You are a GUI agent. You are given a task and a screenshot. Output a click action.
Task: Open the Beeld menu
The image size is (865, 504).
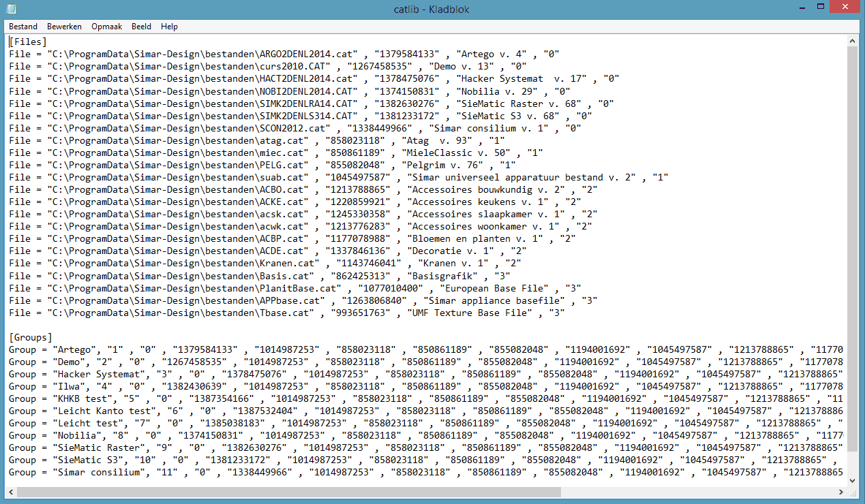[141, 27]
